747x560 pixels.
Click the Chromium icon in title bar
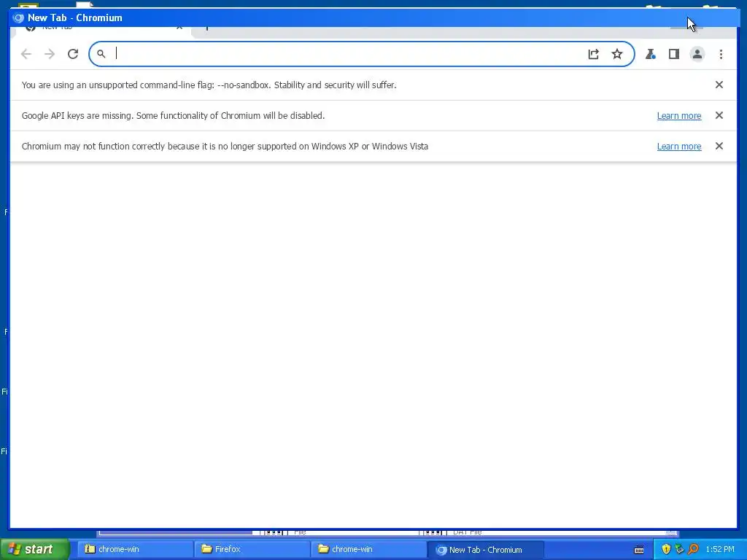[18, 18]
